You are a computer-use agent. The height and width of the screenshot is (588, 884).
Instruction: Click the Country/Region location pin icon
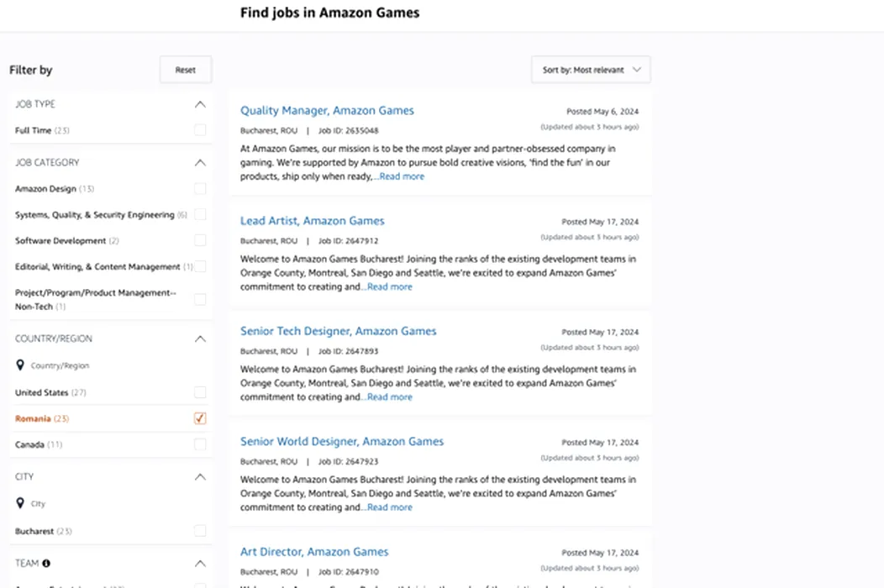(20, 365)
